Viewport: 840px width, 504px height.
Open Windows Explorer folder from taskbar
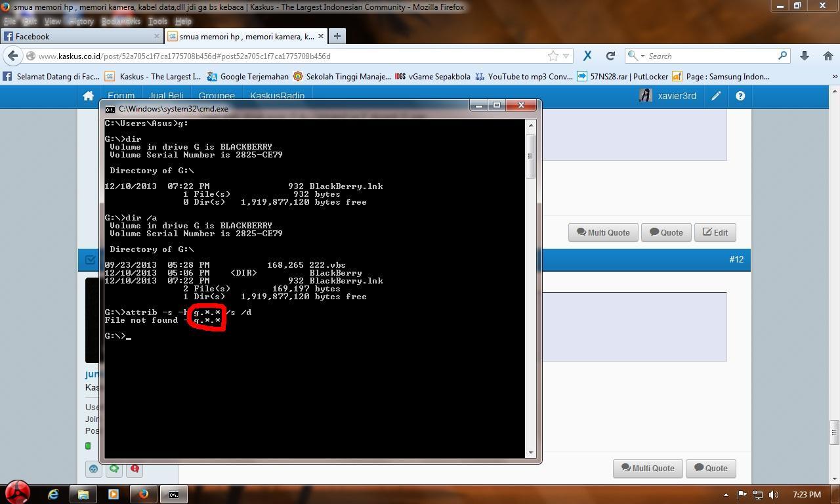pos(83,494)
